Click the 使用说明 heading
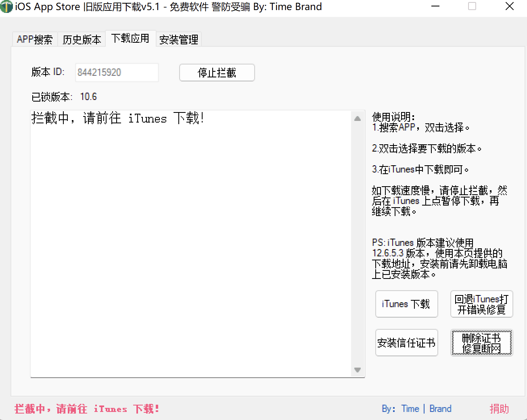Viewport: 527px width, 420px height. [393, 117]
